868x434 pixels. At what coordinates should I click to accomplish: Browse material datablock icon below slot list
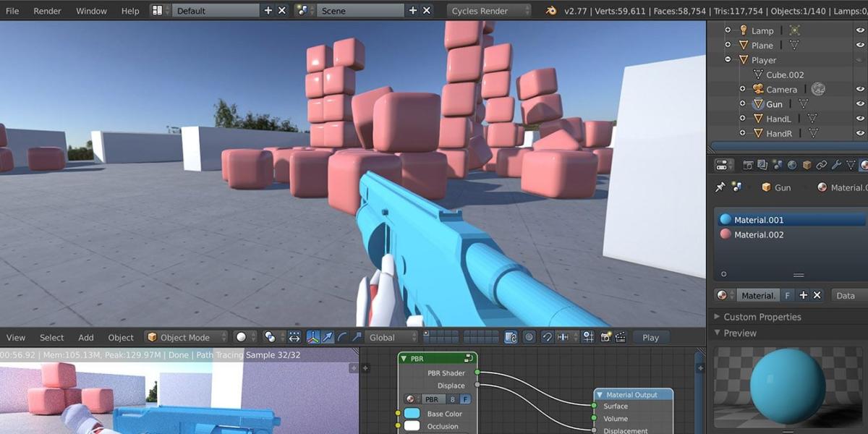(724, 295)
